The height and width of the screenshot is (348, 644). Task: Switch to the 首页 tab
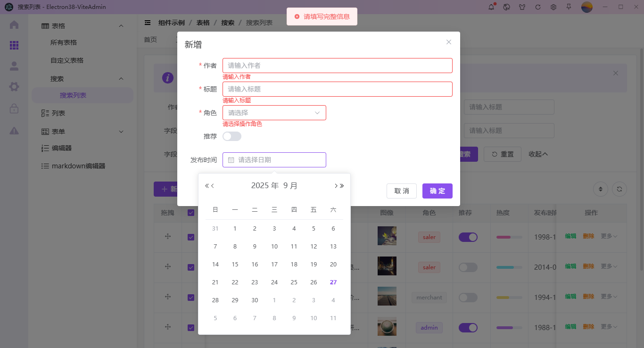click(150, 40)
